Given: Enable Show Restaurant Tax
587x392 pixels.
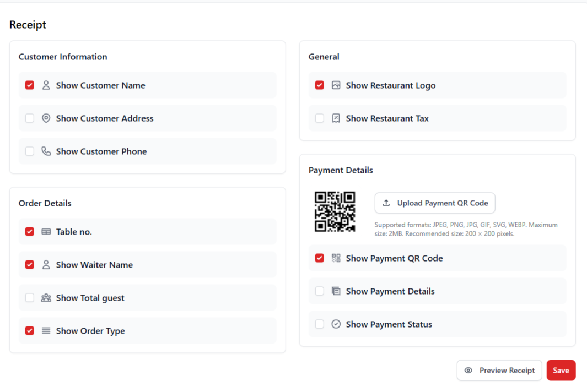Looking at the screenshot, I should (x=319, y=118).
